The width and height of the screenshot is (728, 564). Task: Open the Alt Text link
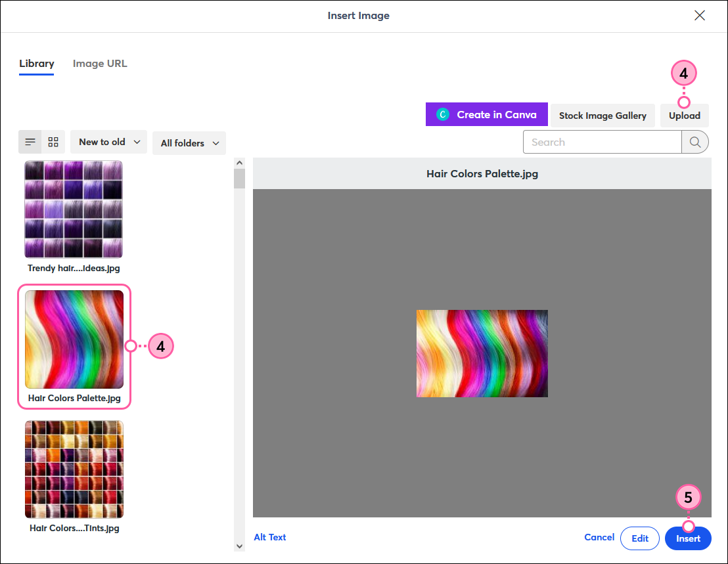pyautogui.click(x=270, y=537)
